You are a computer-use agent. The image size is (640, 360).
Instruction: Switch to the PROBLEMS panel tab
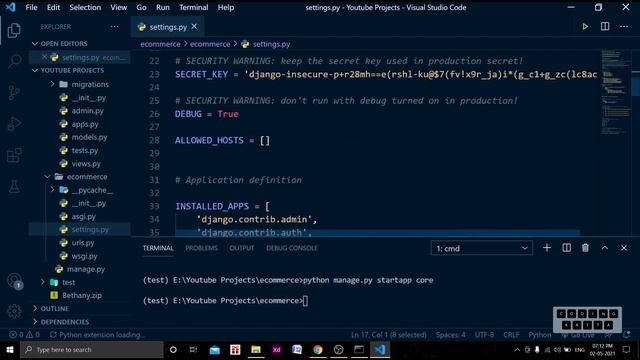[201, 248]
